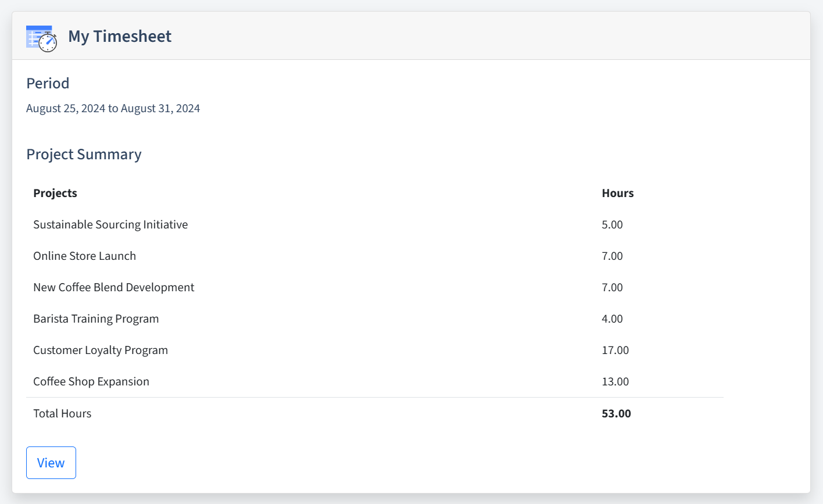Click the Projects column header
Screen dimensions: 823x504
55,193
